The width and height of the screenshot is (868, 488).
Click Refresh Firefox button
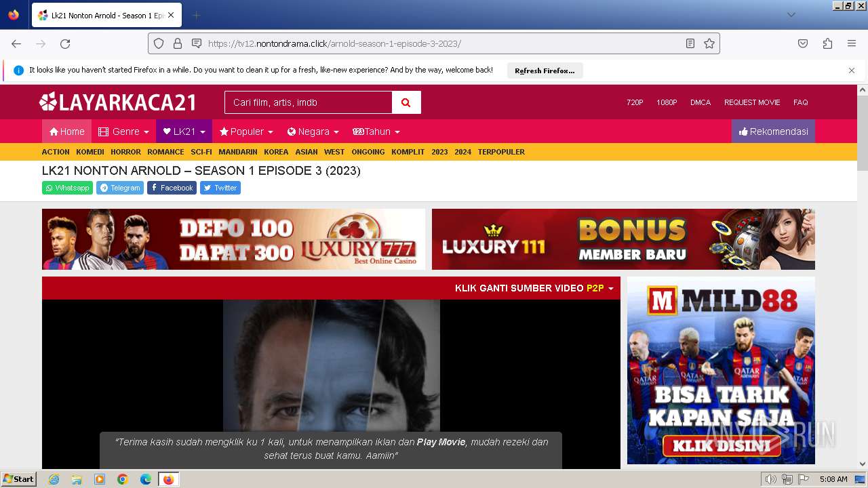545,70
